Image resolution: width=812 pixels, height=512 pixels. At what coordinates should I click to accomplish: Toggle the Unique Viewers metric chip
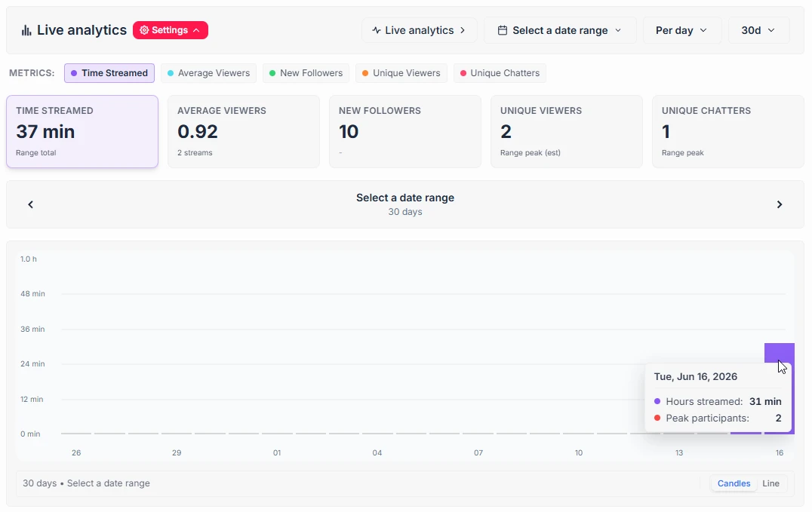(401, 73)
